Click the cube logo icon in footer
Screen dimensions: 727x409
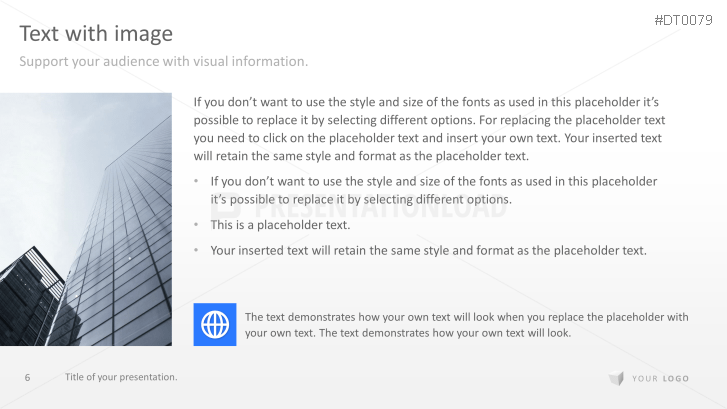pos(616,378)
